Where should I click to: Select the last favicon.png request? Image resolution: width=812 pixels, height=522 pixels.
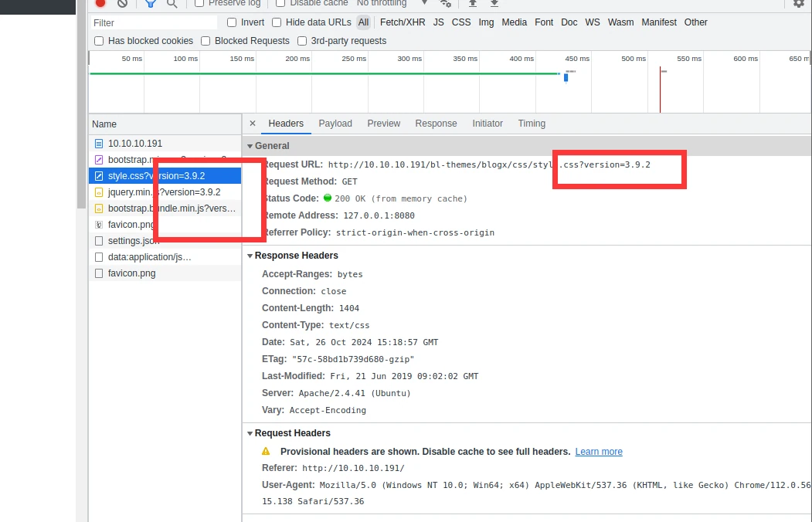165,273
